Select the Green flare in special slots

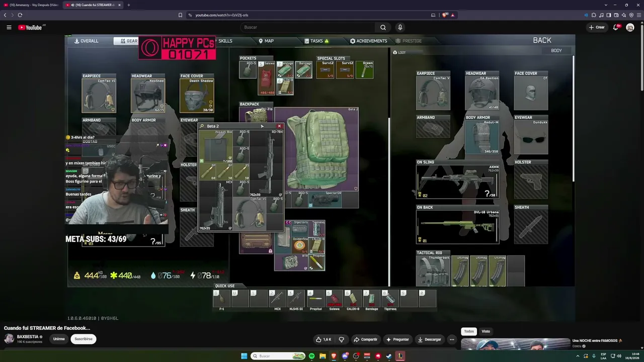pos(365,70)
